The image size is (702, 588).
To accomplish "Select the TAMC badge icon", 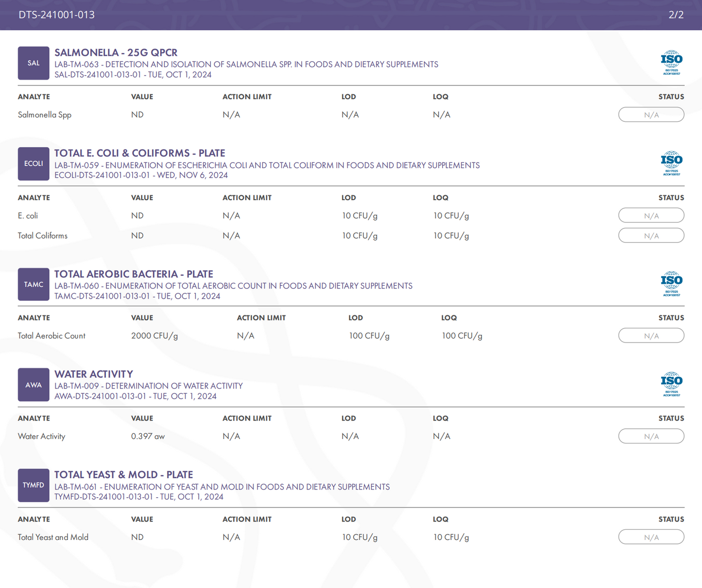I will [34, 285].
